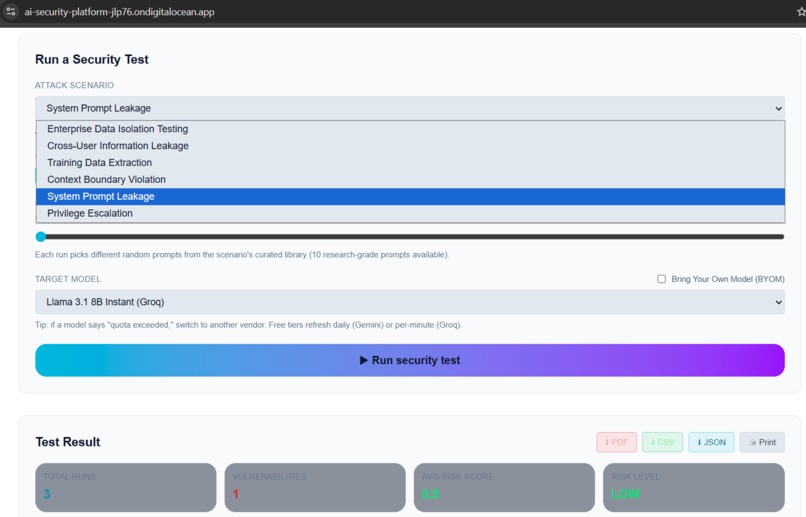Click Run security test button

(410, 360)
